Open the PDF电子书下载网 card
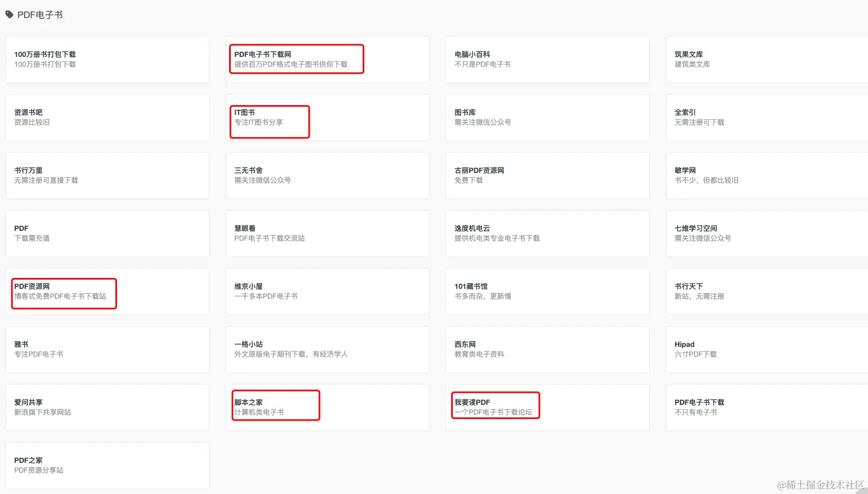 (x=328, y=60)
